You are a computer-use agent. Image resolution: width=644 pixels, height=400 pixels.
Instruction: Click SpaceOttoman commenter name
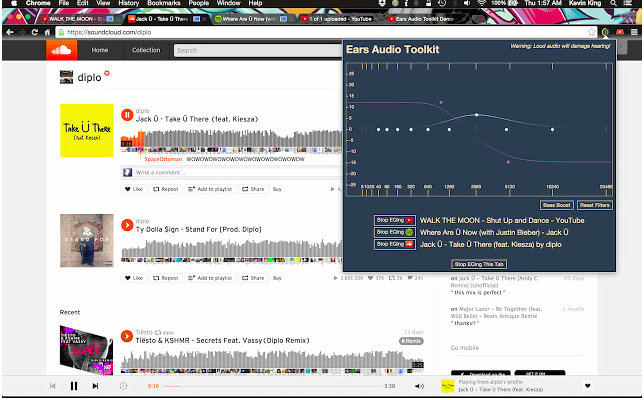(163, 159)
